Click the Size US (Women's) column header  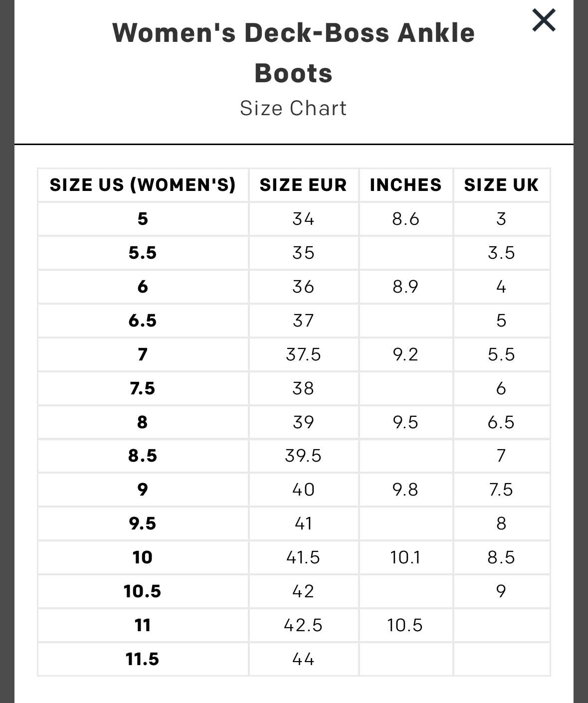pyautogui.click(x=143, y=185)
